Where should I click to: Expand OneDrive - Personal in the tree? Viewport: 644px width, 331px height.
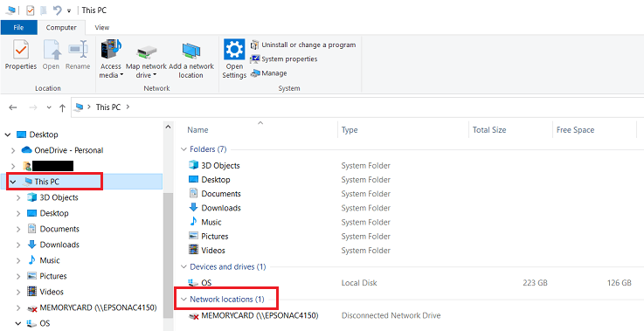[13, 151]
